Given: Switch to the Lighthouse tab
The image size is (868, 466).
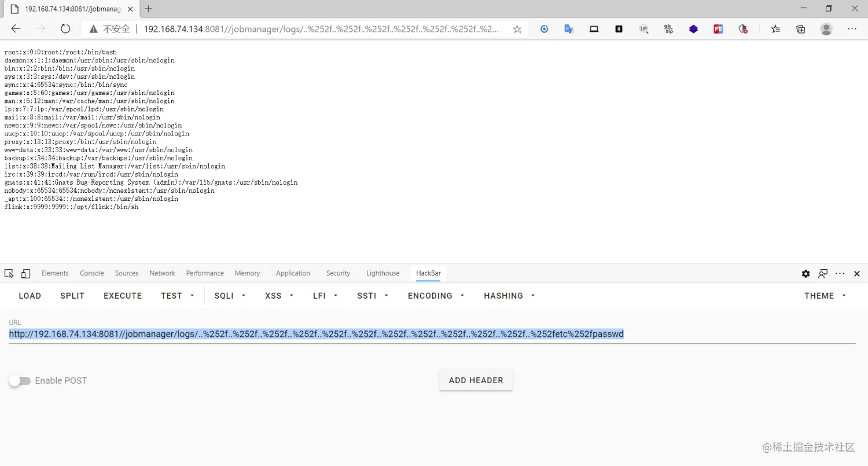Looking at the screenshot, I should pos(382,273).
